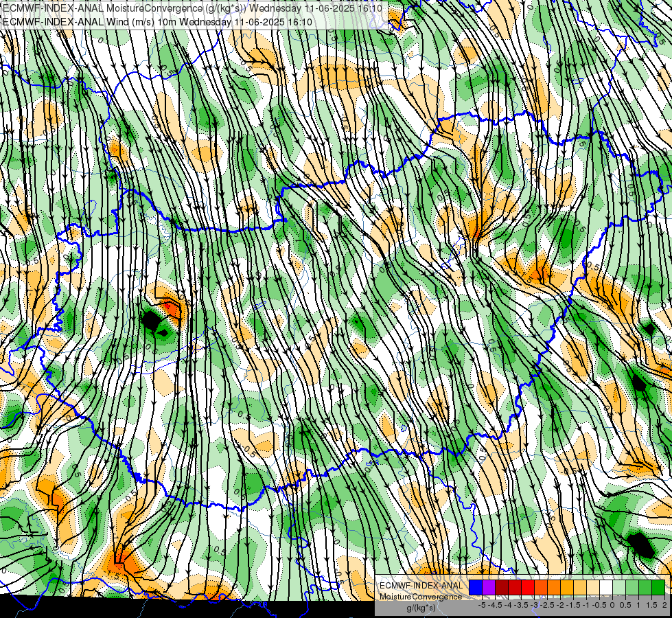Pick the light orange swatch between -1.5 and -1
The width and height of the screenshot is (672, 618).
point(580,587)
